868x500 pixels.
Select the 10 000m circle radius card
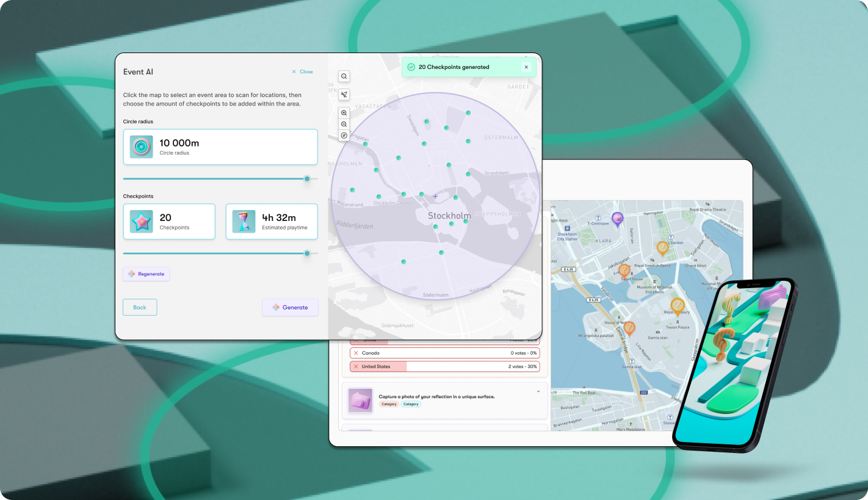(x=220, y=147)
